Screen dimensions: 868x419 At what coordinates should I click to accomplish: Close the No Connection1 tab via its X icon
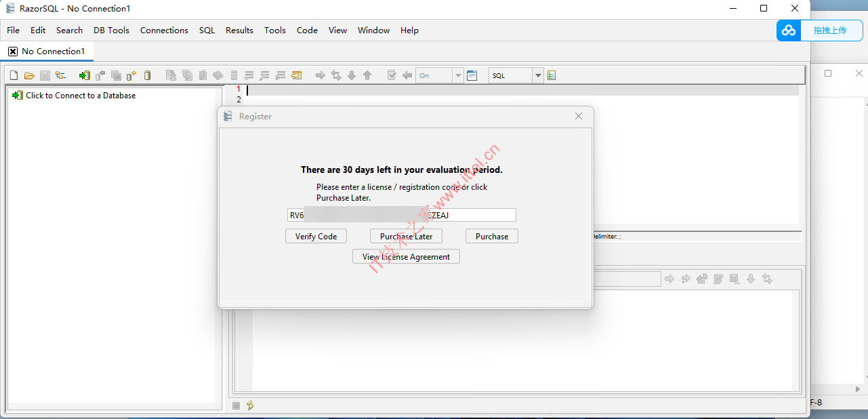[x=13, y=52]
